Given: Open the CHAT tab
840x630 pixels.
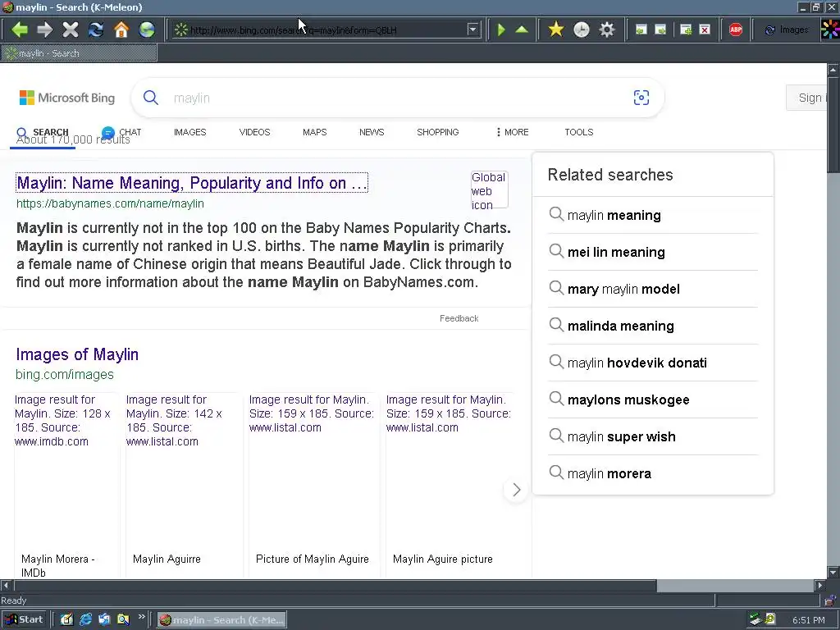Looking at the screenshot, I should [x=121, y=132].
